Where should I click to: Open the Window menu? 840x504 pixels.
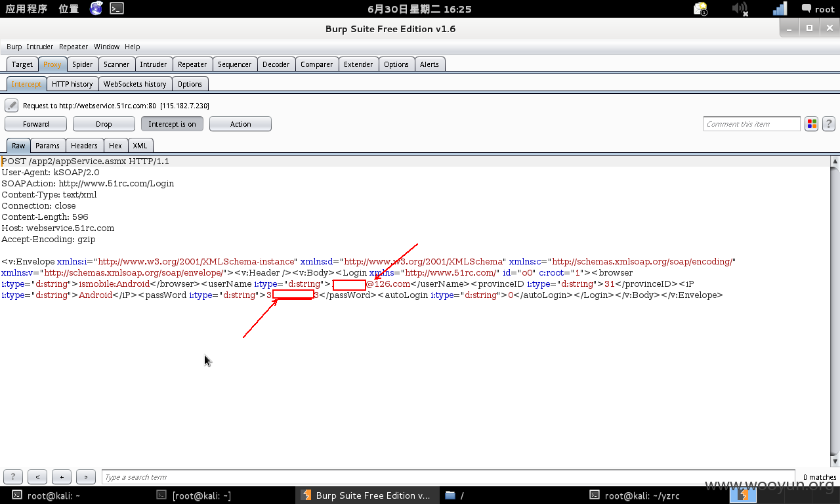[106, 47]
